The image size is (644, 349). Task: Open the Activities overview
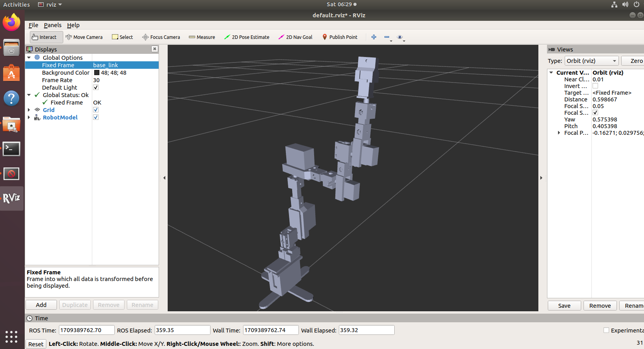click(x=16, y=4)
